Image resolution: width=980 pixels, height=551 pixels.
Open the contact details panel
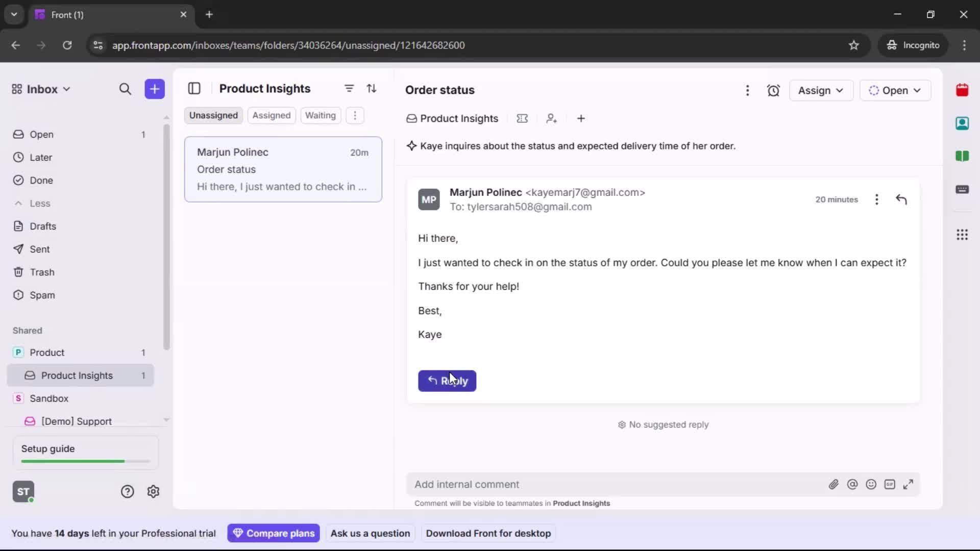pos(963,123)
